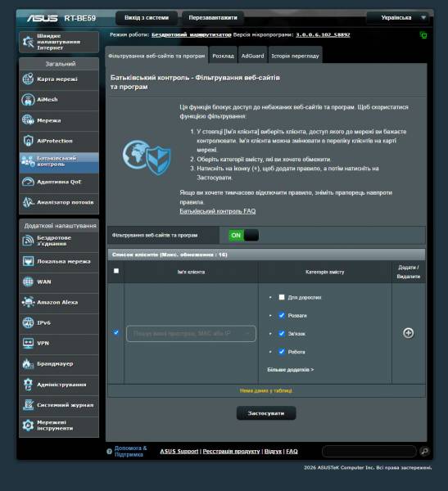
Task: Click the Додаткові налаштування section header
Action: click(x=61, y=226)
